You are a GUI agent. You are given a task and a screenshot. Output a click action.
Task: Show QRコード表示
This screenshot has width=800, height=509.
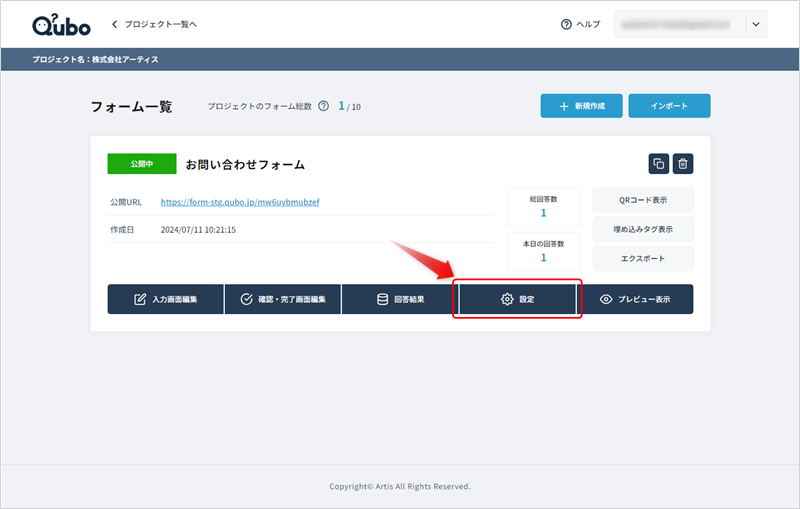[643, 200]
